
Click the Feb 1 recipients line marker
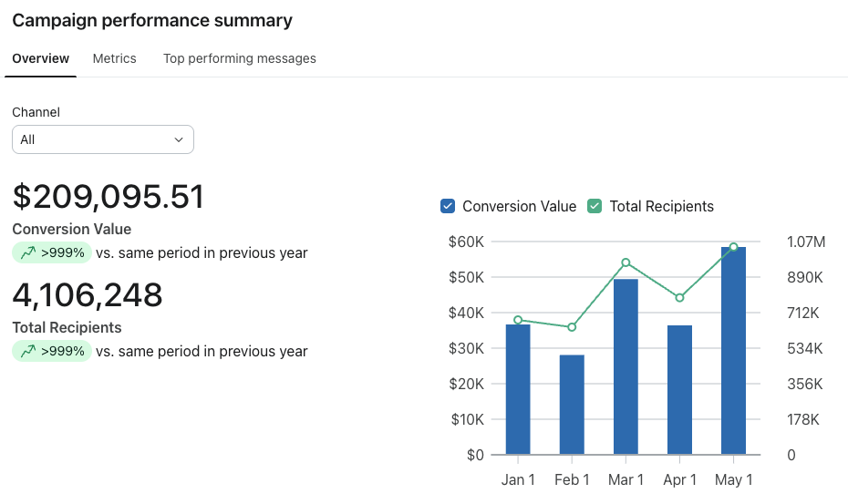click(x=572, y=327)
